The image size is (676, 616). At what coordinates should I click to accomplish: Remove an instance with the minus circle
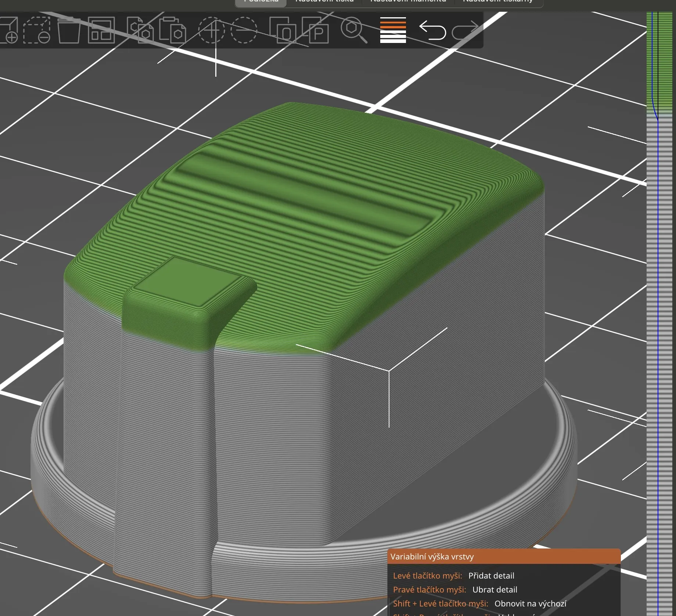[x=244, y=30]
